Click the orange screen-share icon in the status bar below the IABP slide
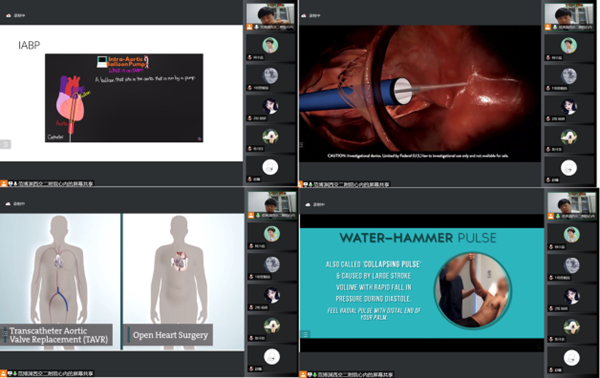The height and width of the screenshot is (378, 600). click(3, 184)
